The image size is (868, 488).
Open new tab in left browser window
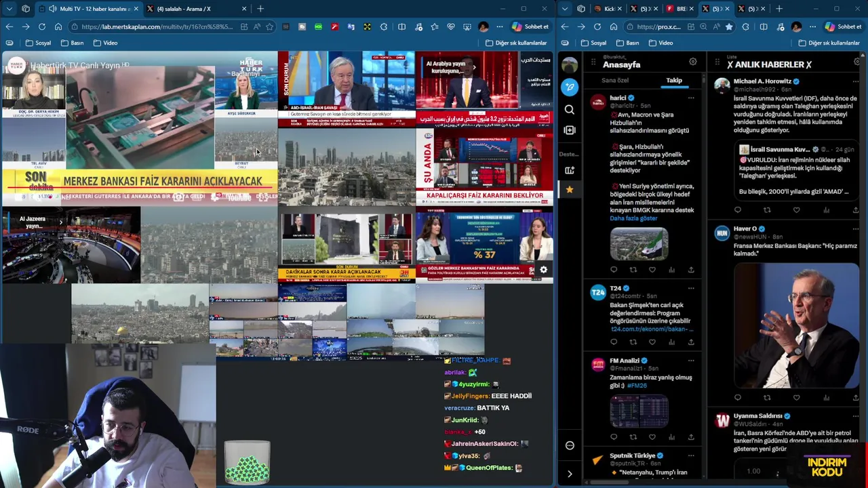coord(260,9)
